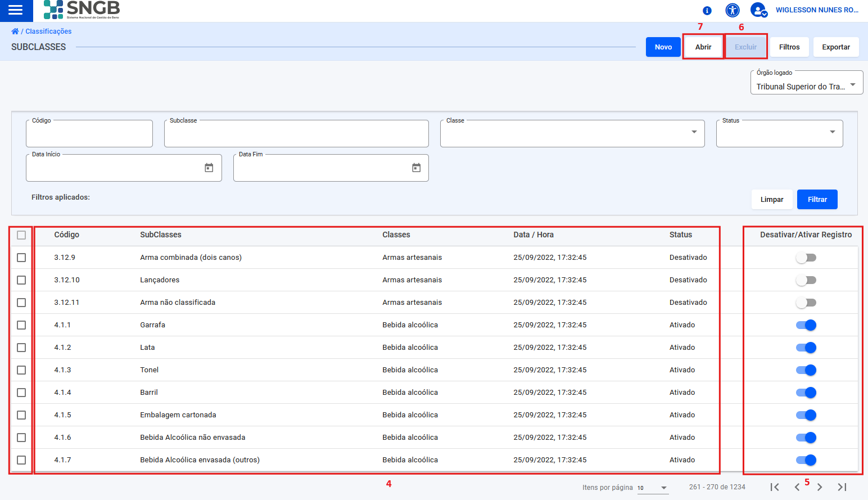Activate Lançadores record toggle
The width and height of the screenshot is (868, 500).
click(x=806, y=280)
